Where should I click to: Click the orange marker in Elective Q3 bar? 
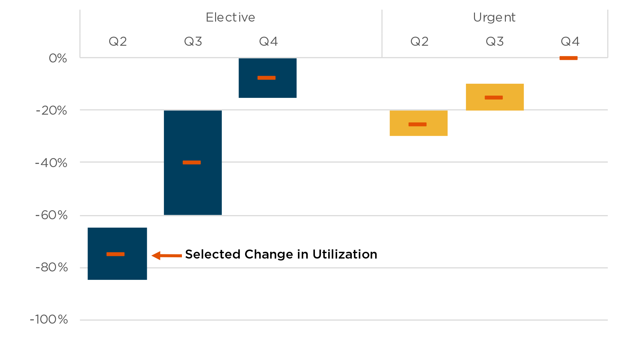192,162
